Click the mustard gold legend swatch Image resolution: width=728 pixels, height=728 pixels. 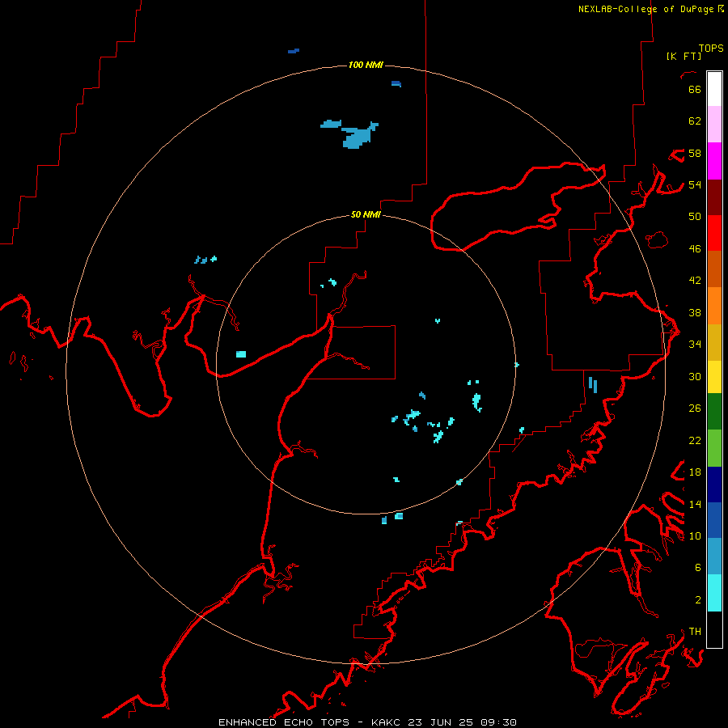714,343
